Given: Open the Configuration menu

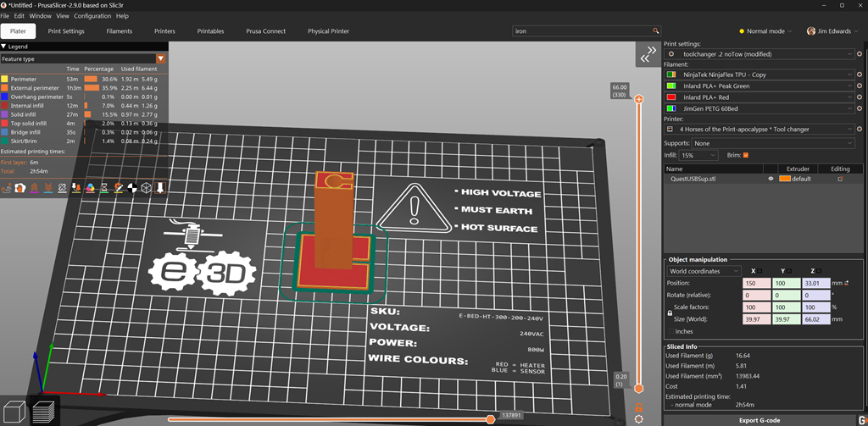Looking at the screenshot, I should pos(92,16).
